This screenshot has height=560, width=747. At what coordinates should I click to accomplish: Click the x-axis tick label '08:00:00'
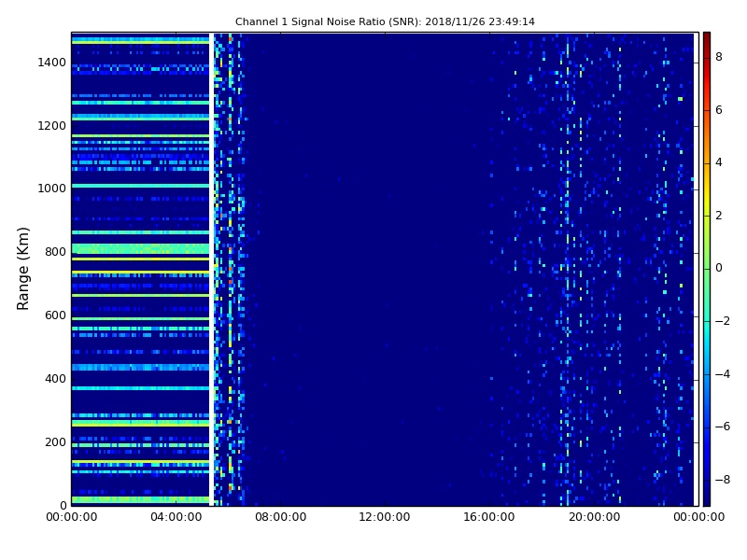pyautogui.click(x=281, y=517)
